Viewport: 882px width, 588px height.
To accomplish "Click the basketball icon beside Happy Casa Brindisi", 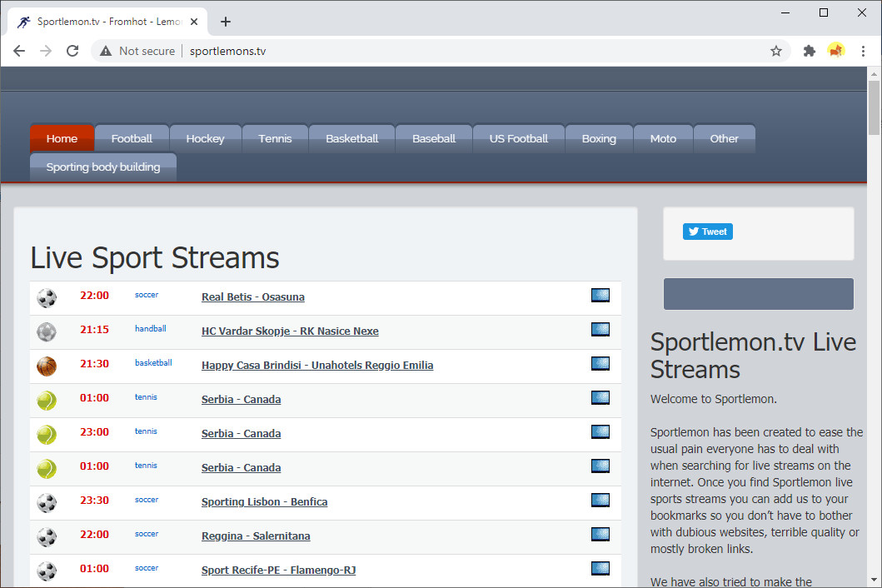I will (47, 366).
